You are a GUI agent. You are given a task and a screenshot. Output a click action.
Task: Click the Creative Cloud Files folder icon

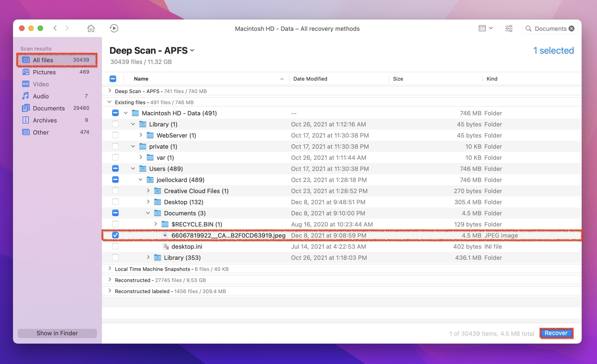(x=157, y=191)
